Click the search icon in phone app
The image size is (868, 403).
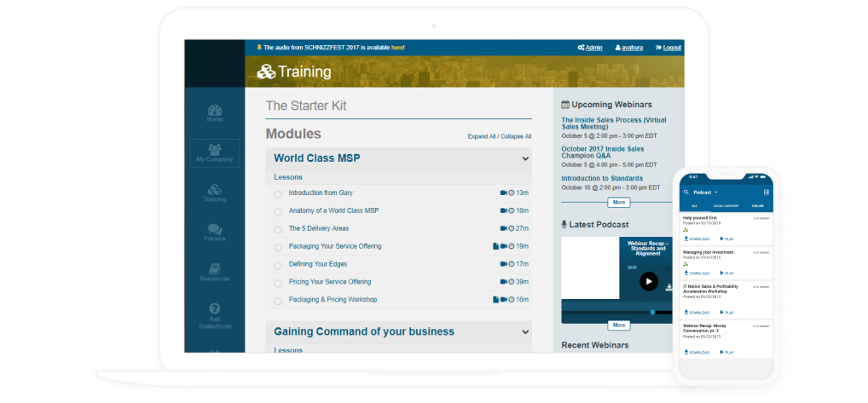click(x=686, y=193)
